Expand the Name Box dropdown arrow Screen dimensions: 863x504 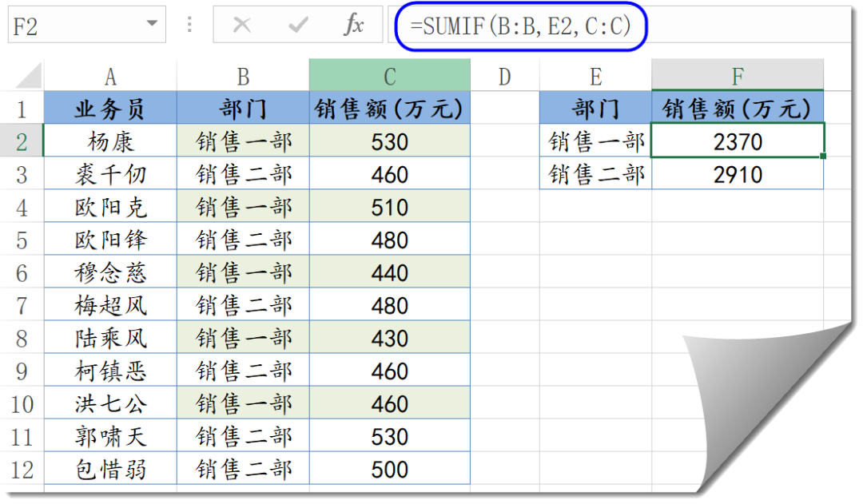point(152,24)
